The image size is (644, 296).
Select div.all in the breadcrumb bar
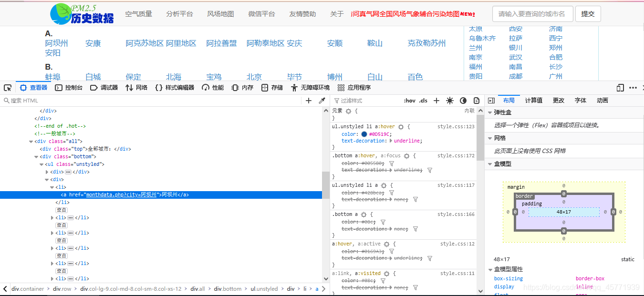pyautogui.click(x=197, y=289)
